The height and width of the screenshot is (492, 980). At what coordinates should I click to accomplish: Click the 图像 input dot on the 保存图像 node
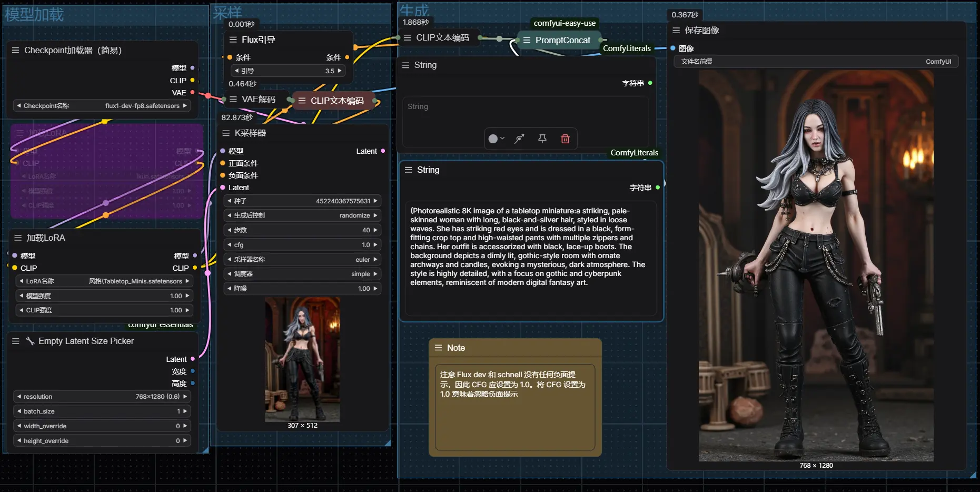pyautogui.click(x=673, y=48)
